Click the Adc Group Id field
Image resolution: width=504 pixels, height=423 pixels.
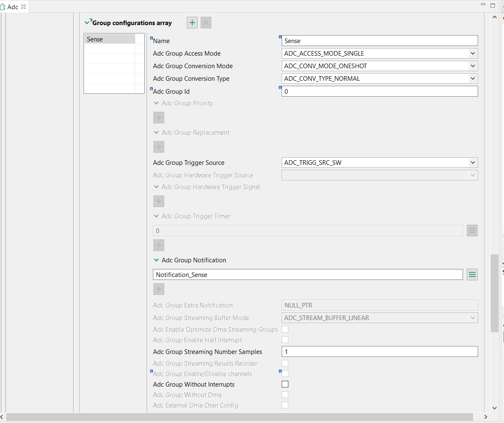379,91
